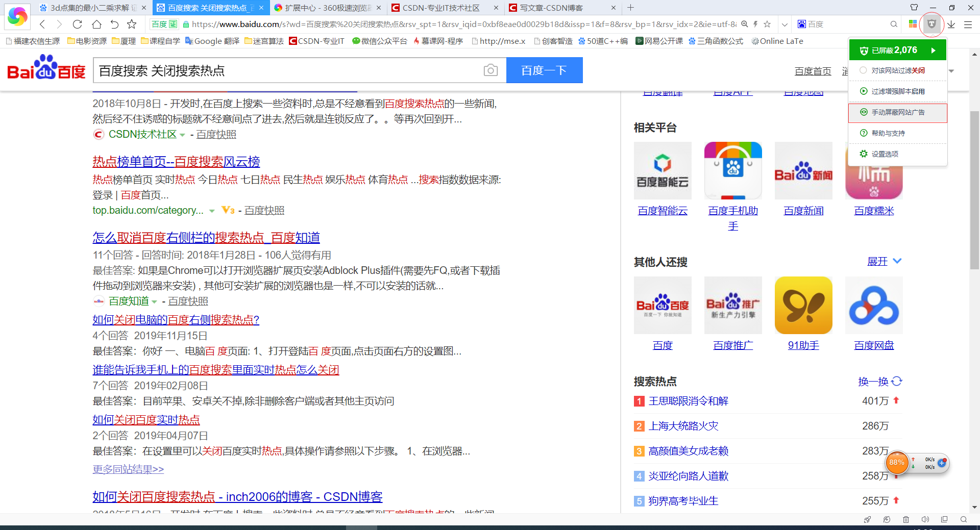The height and width of the screenshot is (530, 980).
Task: Expand the 已屏蔽2,076 blocked-count arrow
Action: point(934,50)
